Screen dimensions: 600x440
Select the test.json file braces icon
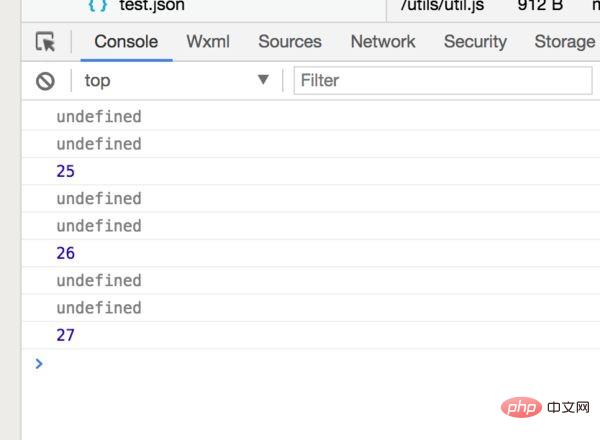[x=98, y=5]
